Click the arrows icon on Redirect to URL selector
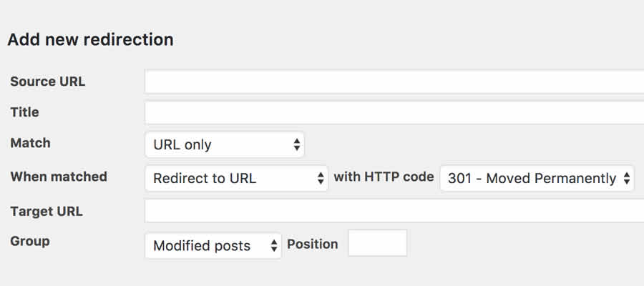 click(x=321, y=179)
